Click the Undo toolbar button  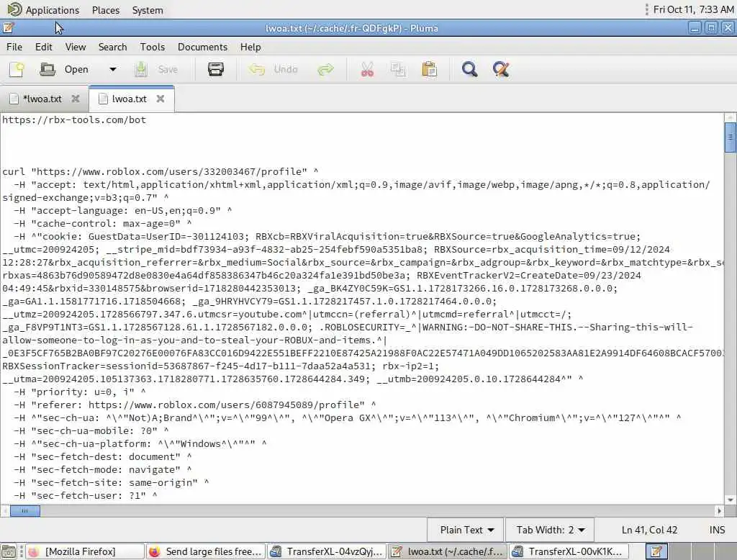(x=273, y=70)
